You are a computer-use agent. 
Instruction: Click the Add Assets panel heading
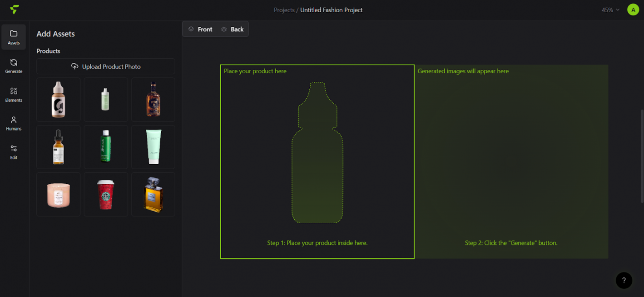[56, 34]
